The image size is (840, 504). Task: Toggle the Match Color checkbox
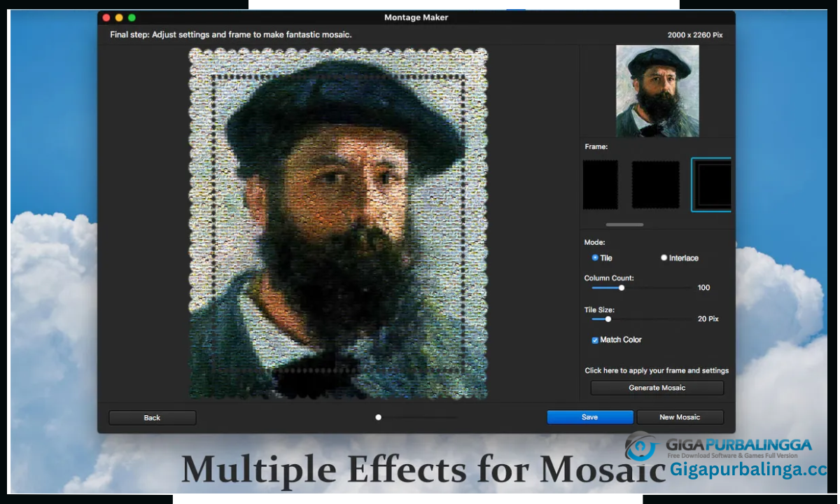(x=595, y=340)
